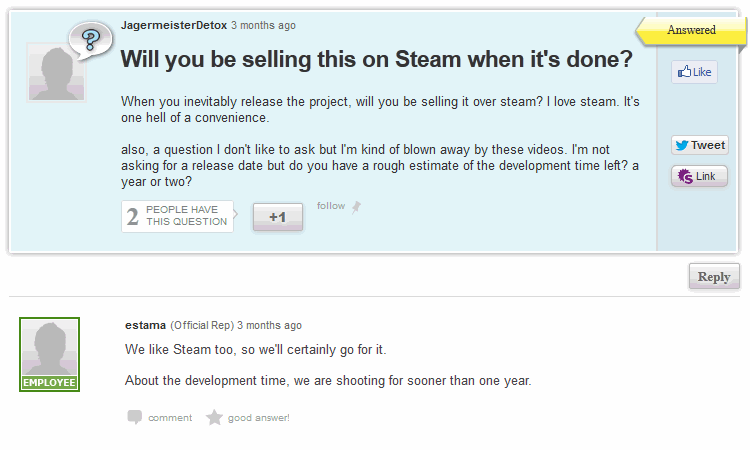Image resolution: width=750 pixels, height=450 pixels.
Task: Click estama's employee avatar image
Action: click(49, 348)
